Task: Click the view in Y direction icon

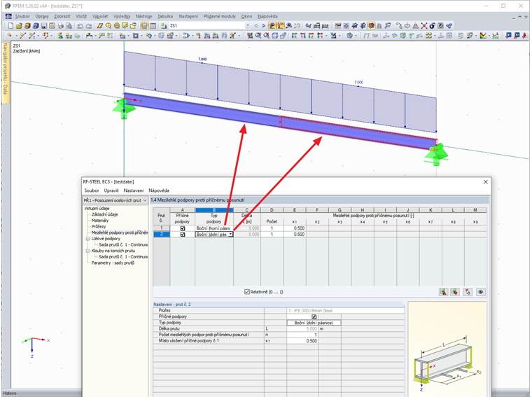Action: [303, 36]
